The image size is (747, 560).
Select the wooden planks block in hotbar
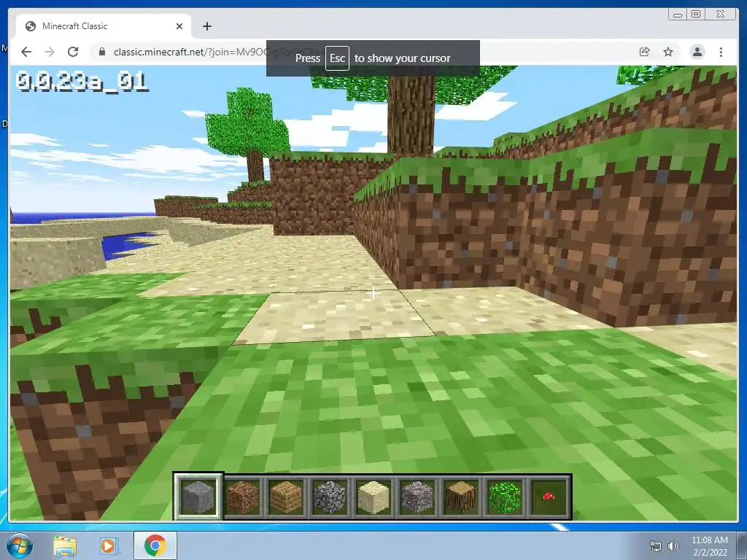pyautogui.click(x=286, y=497)
